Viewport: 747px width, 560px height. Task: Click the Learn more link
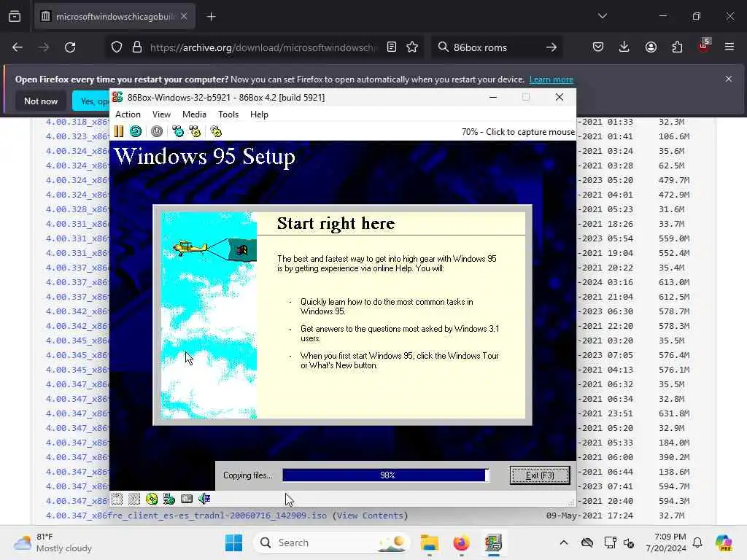551,79
